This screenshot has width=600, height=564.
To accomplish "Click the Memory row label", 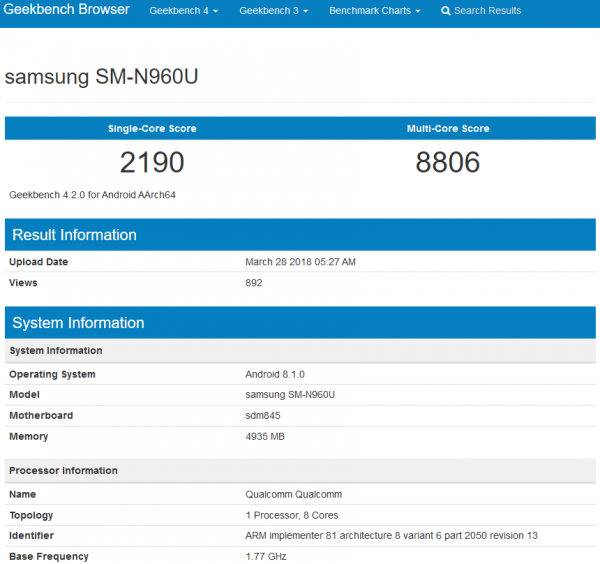I will 29,437.
